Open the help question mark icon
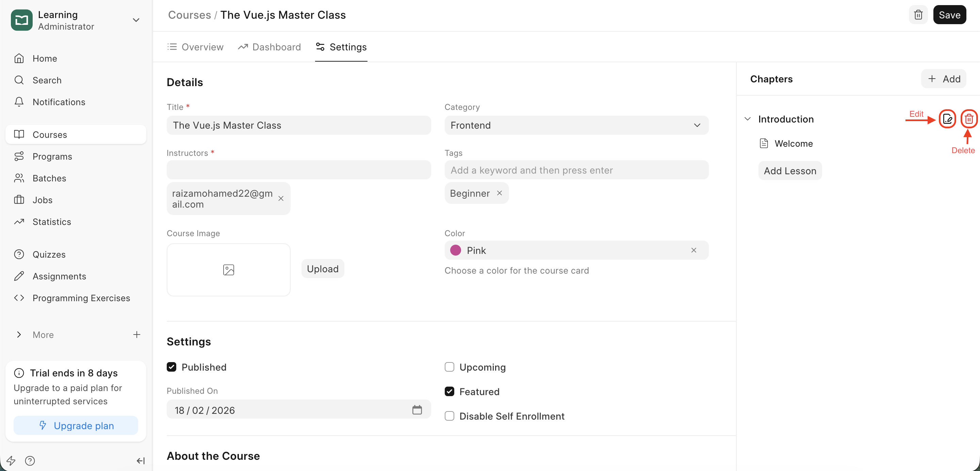 [x=30, y=461]
